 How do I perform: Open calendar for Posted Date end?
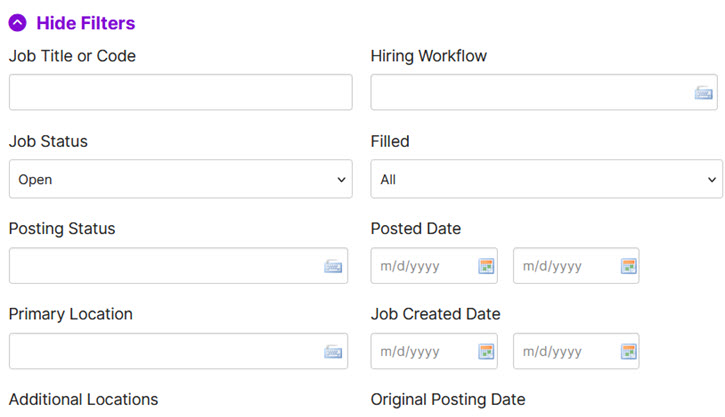[x=628, y=266]
